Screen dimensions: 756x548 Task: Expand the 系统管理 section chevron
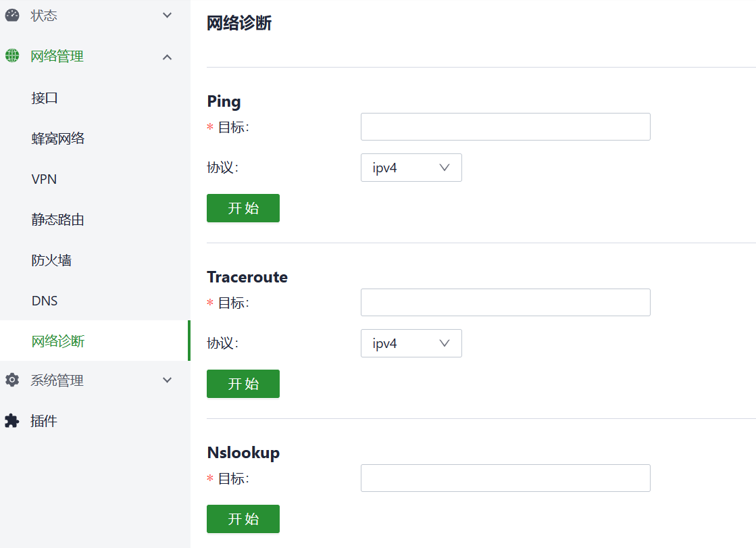point(168,380)
